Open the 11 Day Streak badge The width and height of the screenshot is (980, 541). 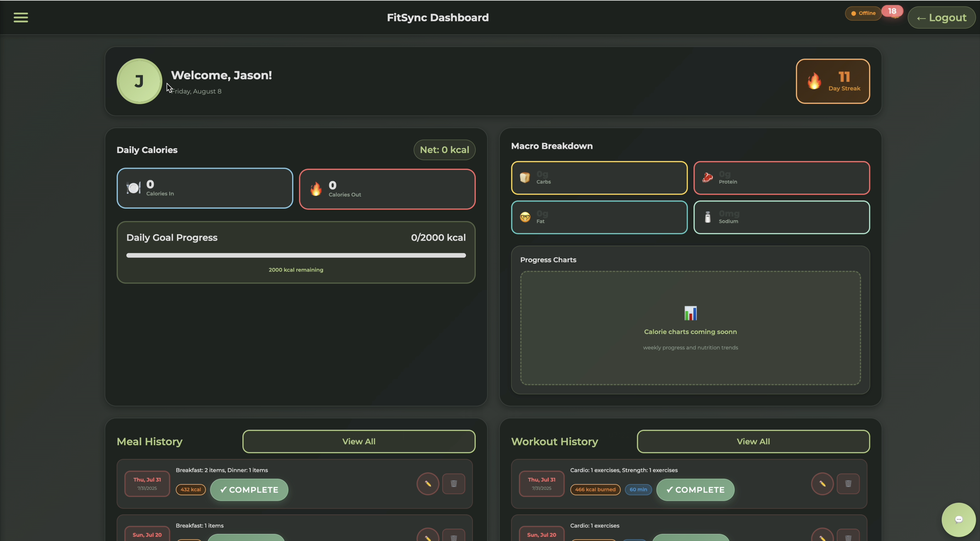pos(833,81)
